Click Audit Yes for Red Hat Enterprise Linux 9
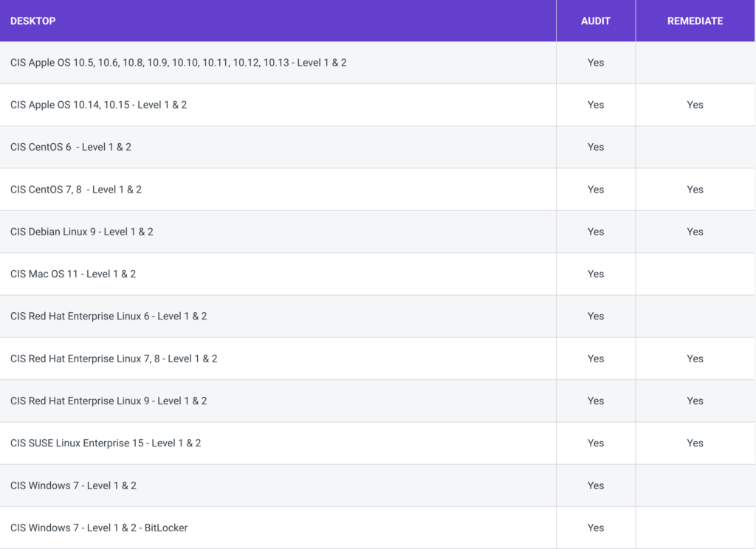 point(596,401)
